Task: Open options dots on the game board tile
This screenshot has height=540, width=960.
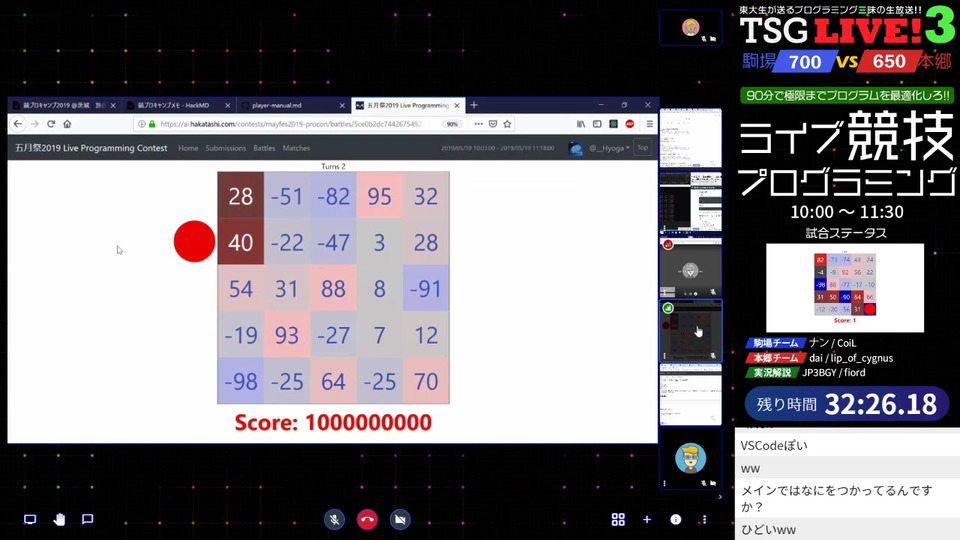Action: click(664, 356)
